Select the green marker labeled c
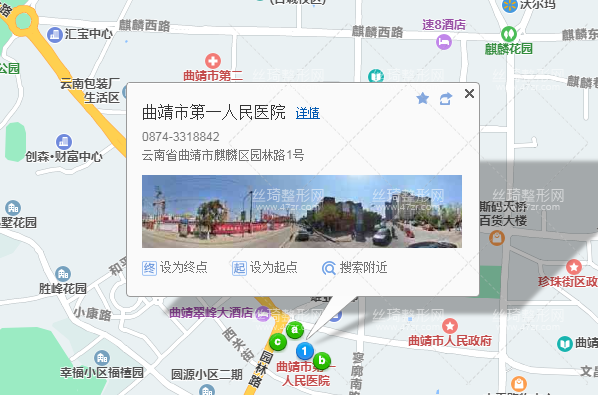Screen dimensions: 598x395 click(x=278, y=342)
